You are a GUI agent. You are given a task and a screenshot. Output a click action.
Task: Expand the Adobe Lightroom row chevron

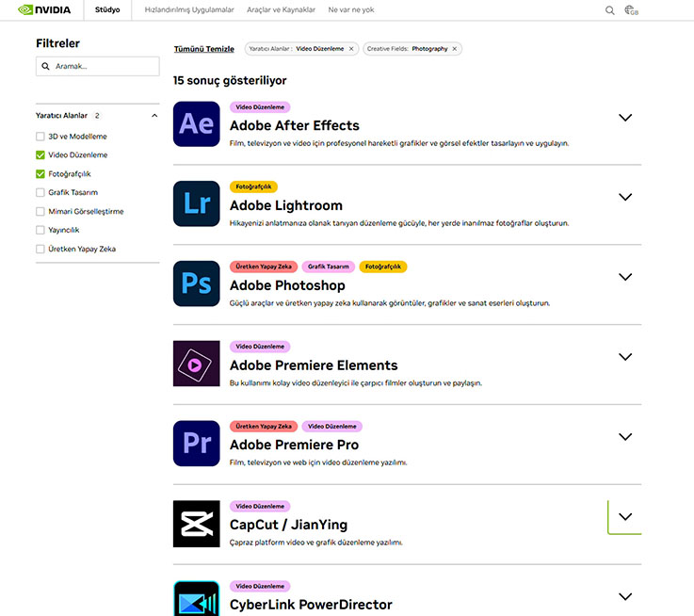(x=625, y=197)
